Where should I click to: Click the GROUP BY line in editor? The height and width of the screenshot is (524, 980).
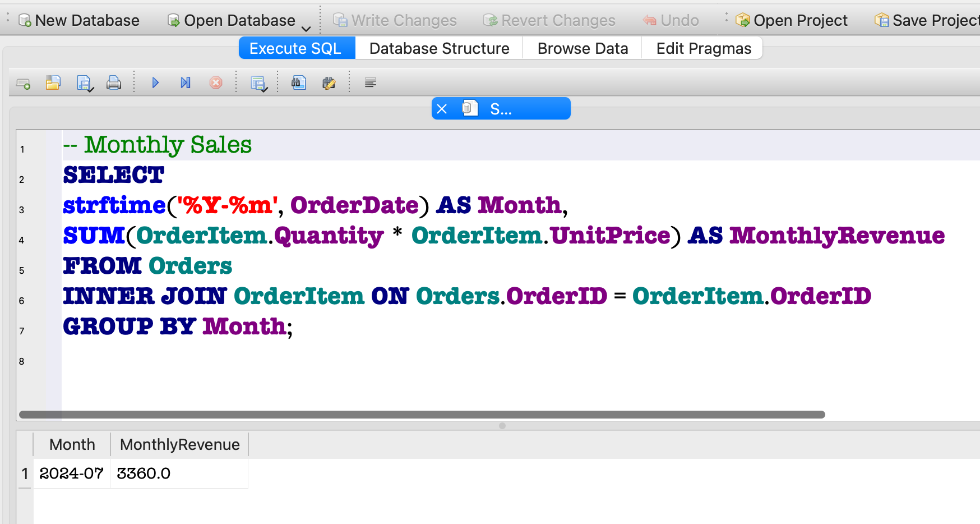[178, 327]
